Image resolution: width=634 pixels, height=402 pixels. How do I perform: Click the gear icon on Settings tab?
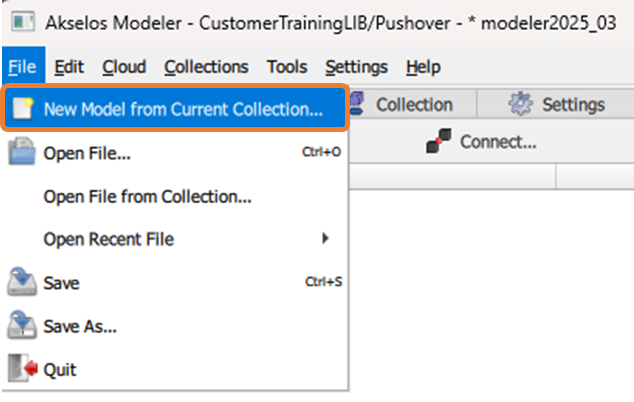pos(520,104)
